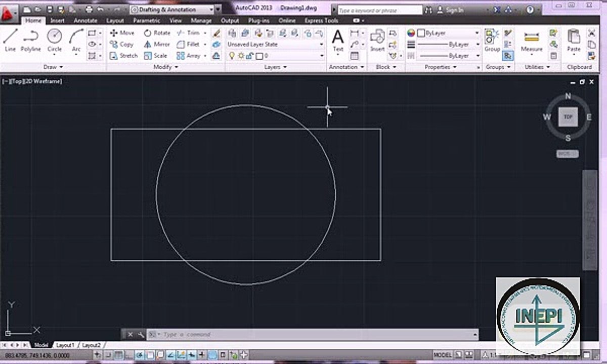Click the command line customize wrench icon

[x=141, y=334]
